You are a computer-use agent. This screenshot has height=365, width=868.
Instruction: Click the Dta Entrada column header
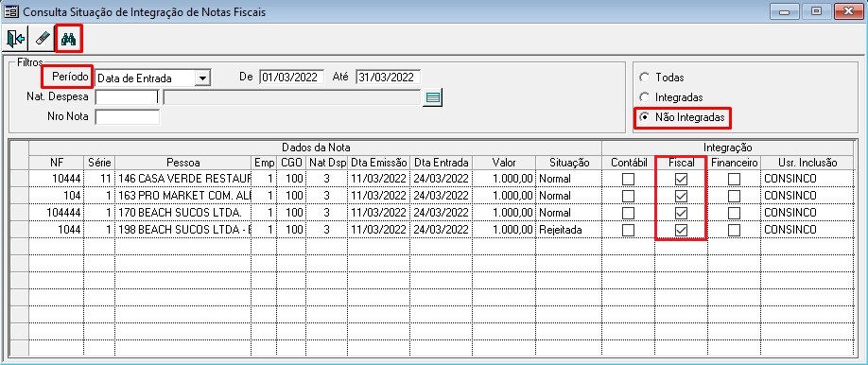(442, 163)
